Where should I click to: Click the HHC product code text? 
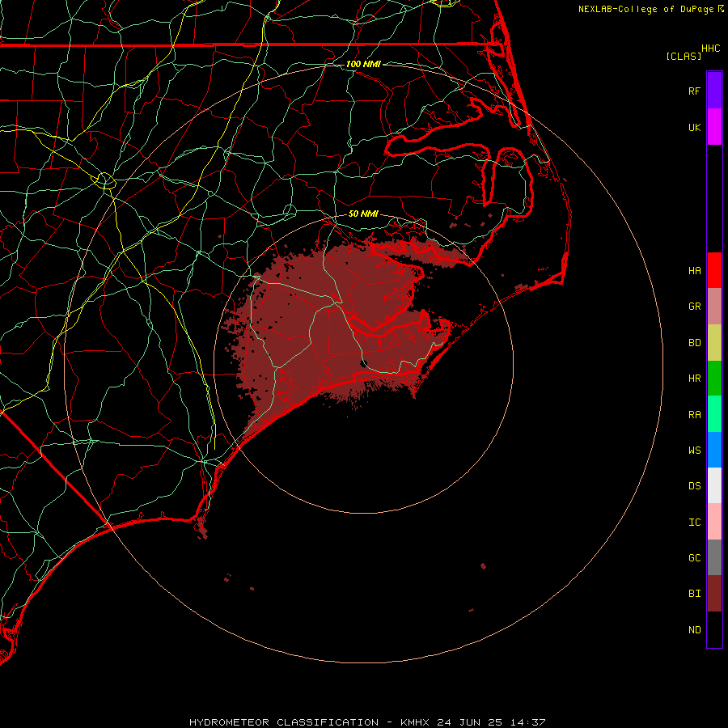coord(711,49)
